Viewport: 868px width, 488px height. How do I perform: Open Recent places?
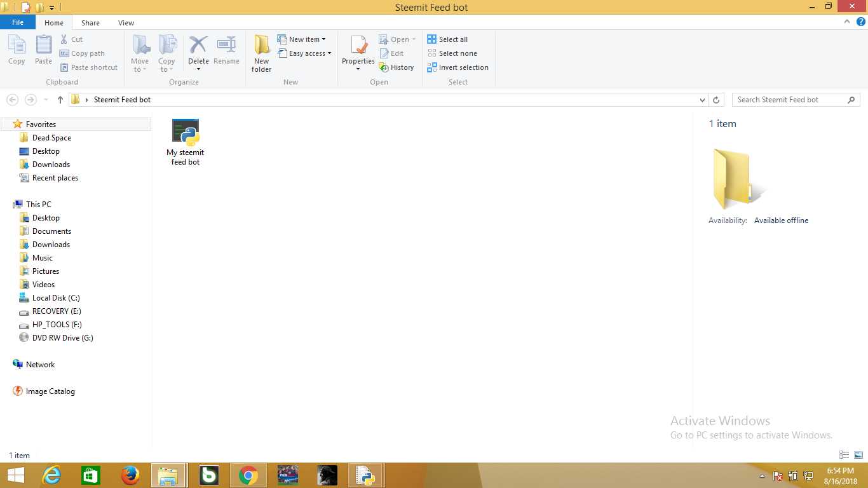coord(55,178)
